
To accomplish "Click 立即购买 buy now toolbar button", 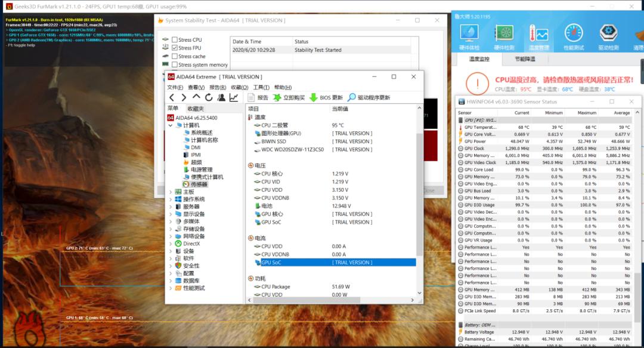I will pos(289,97).
